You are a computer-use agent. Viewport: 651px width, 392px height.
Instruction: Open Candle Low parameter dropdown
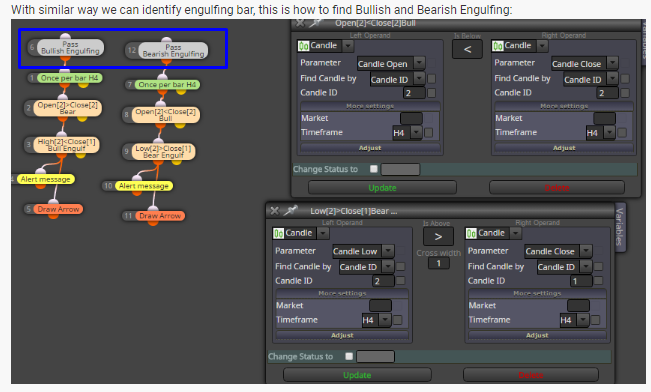(x=388, y=251)
